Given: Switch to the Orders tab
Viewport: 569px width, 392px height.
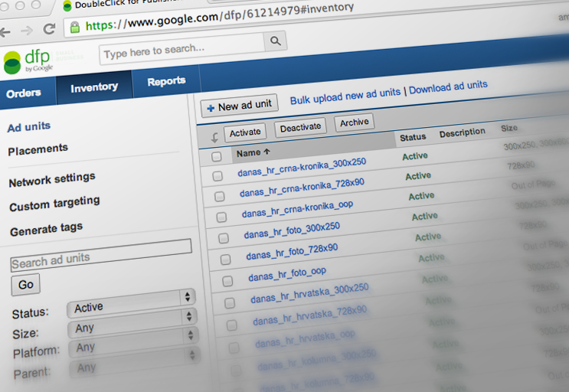Looking at the screenshot, I should pyautogui.click(x=24, y=93).
